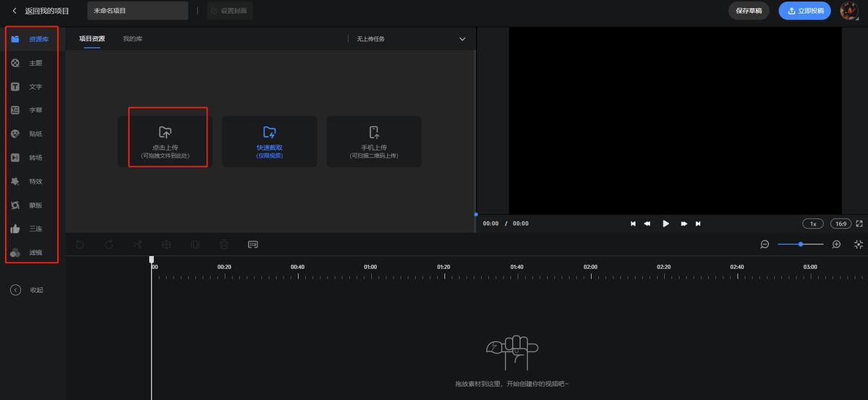
Task: Open the 16:9 aspect ratio selector
Action: 840,224
